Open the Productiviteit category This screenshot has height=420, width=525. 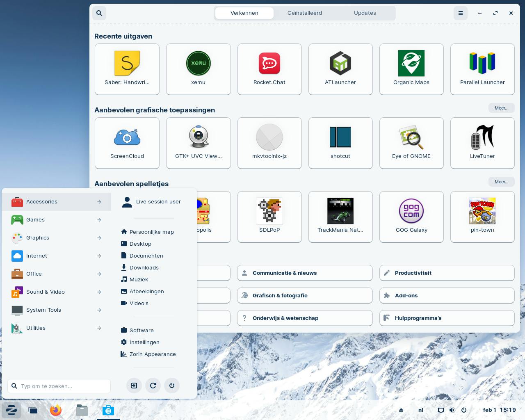point(447,273)
